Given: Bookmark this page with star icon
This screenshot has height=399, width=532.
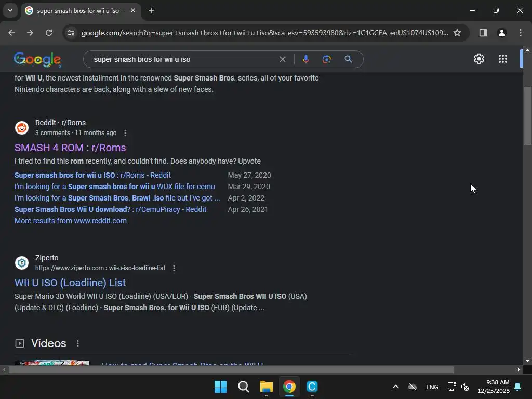Looking at the screenshot, I should [457, 33].
